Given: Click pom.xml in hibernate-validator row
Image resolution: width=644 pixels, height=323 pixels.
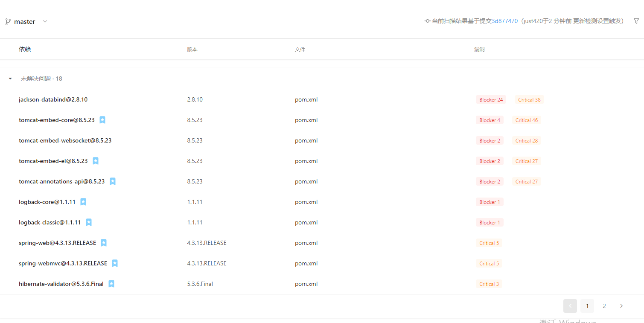Looking at the screenshot, I should pos(306,284).
